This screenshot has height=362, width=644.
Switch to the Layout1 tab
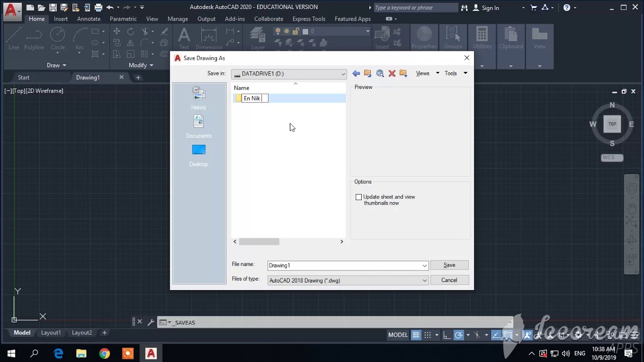[51, 332]
